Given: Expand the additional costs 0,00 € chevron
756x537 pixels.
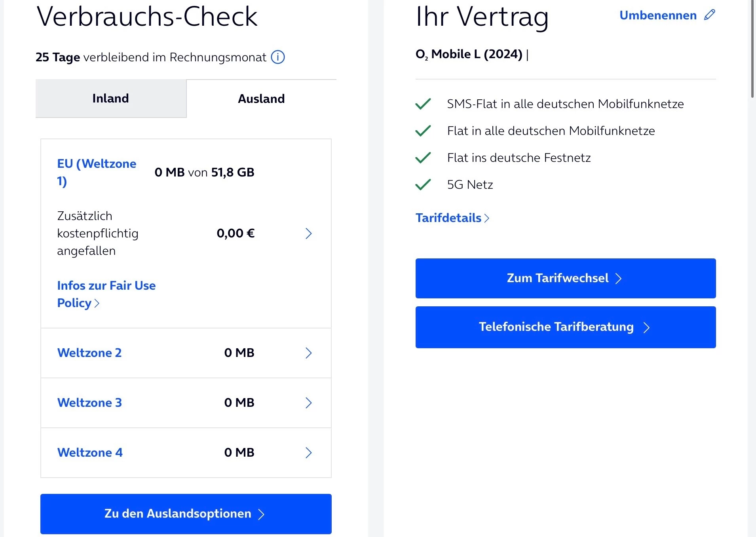Looking at the screenshot, I should [309, 233].
